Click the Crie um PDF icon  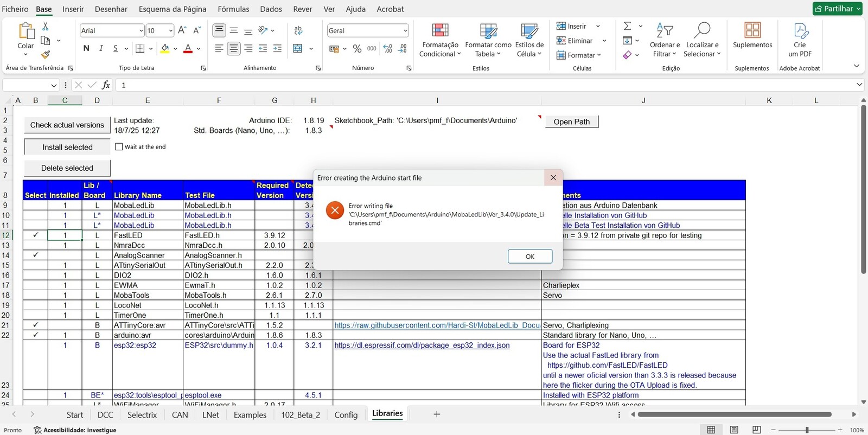[800, 30]
